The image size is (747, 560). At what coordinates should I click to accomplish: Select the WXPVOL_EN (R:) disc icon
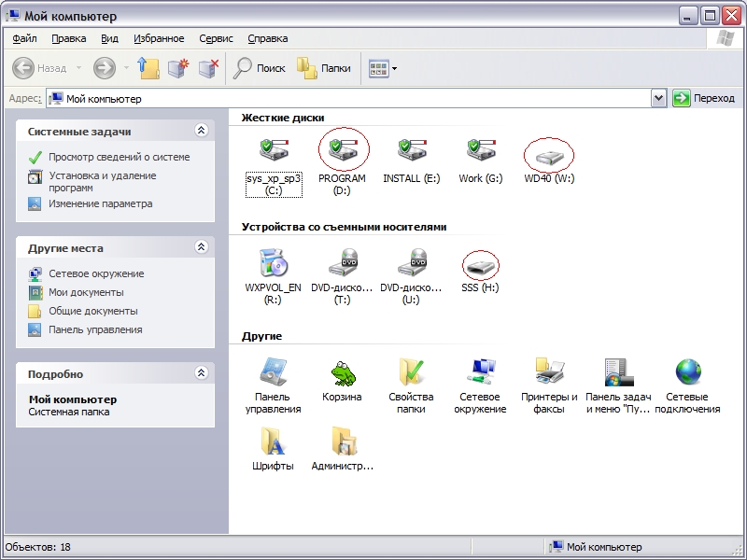274,263
